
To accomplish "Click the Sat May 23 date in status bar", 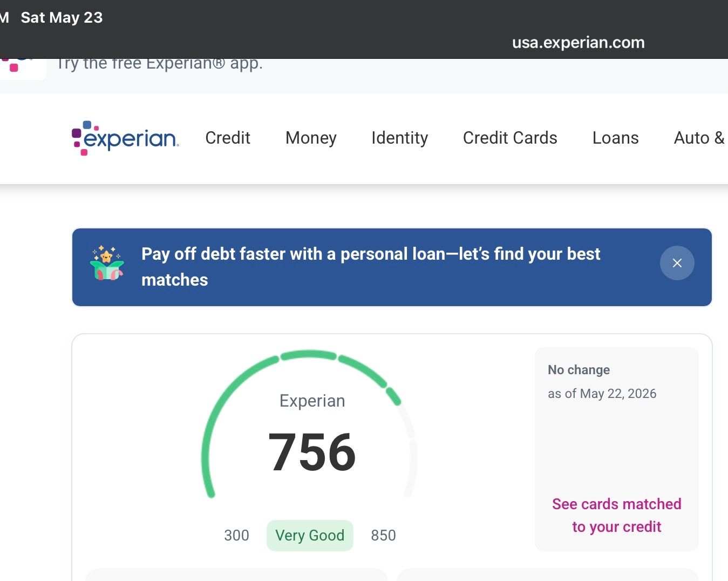I will click(62, 17).
